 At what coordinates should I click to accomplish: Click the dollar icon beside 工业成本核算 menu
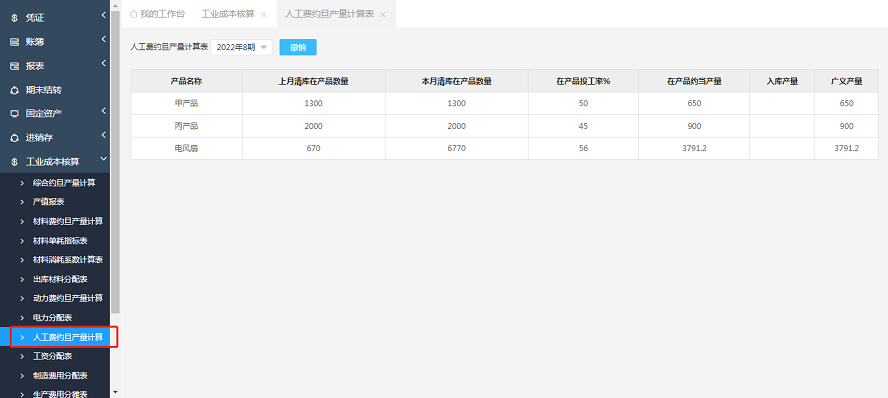[14, 162]
